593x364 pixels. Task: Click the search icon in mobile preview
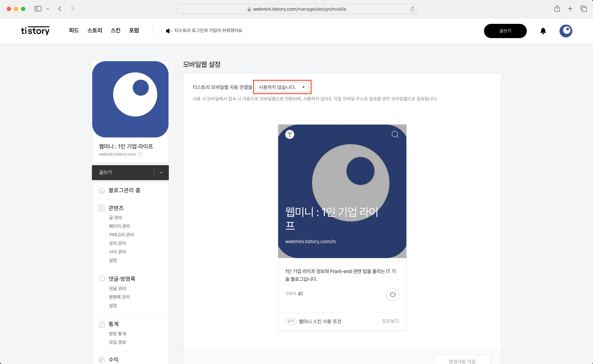point(395,134)
